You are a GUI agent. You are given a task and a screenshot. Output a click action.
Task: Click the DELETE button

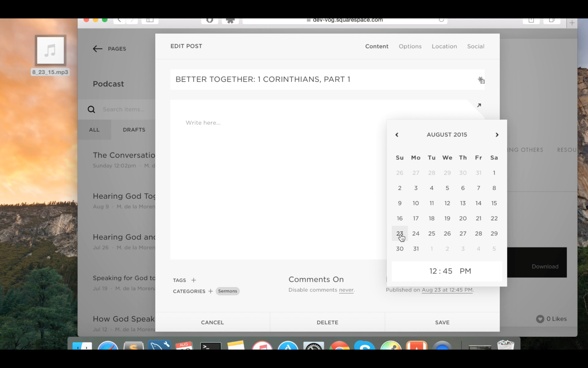tap(327, 322)
